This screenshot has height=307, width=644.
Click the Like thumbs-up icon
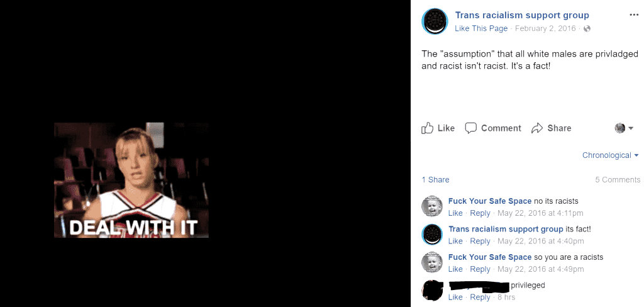tap(428, 128)
